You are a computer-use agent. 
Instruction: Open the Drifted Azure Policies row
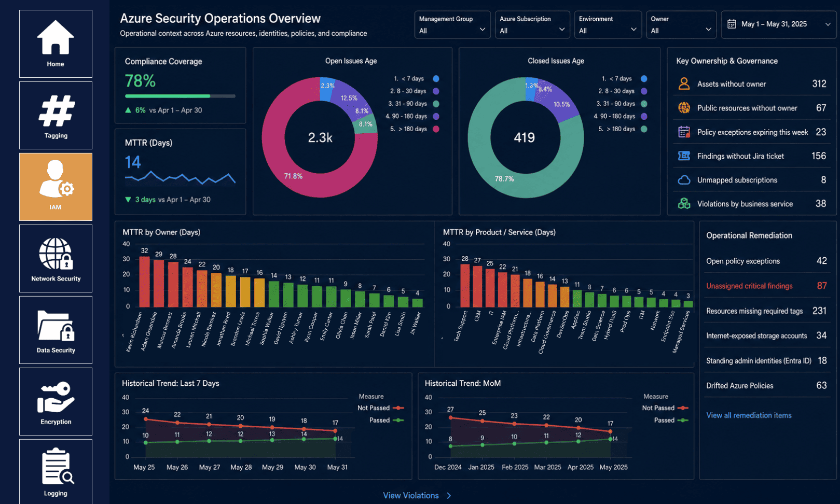point(766,385)
